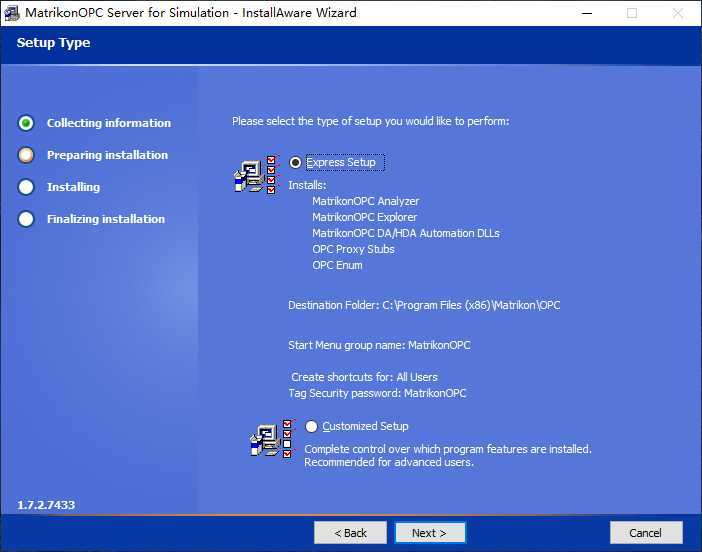702x552 pixels.
Task: Click the OPC Proxy Stubs entry
Action: [353, 249]
